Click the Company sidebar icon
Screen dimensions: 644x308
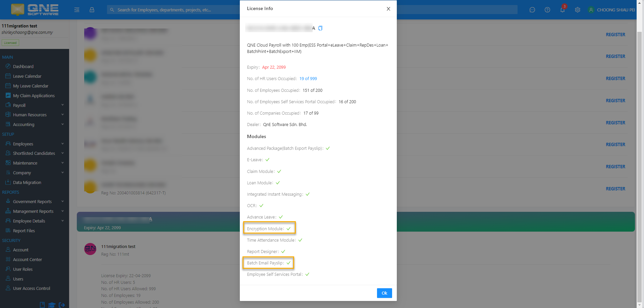coord(8,173)
